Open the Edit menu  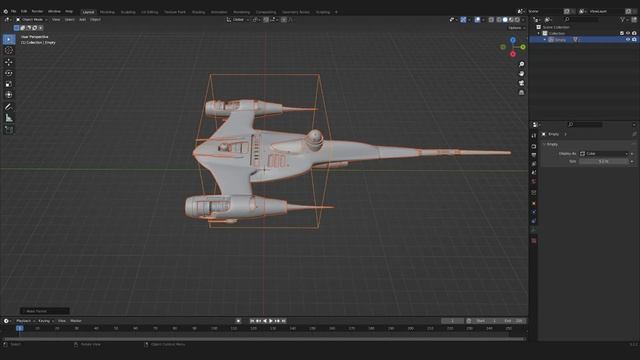point(24,12)
